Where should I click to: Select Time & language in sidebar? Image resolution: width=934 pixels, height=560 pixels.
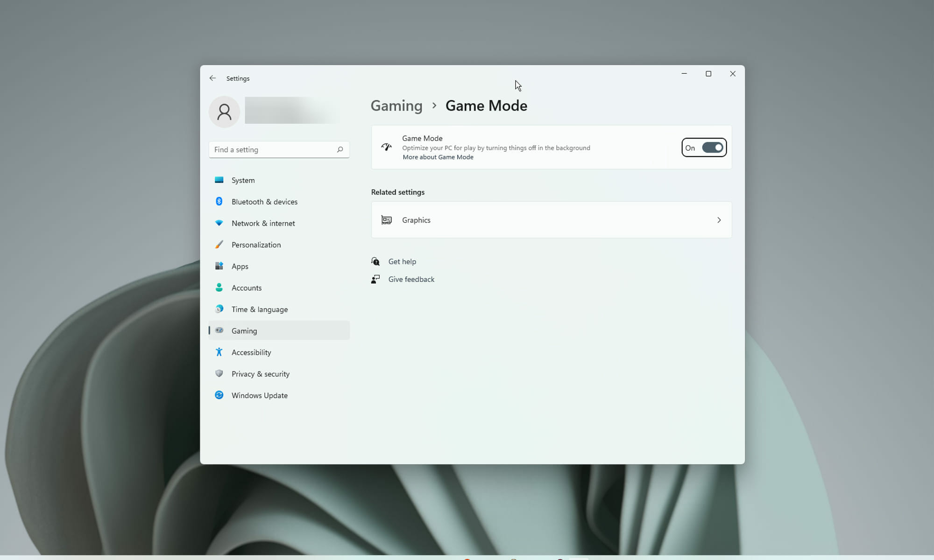279,309
